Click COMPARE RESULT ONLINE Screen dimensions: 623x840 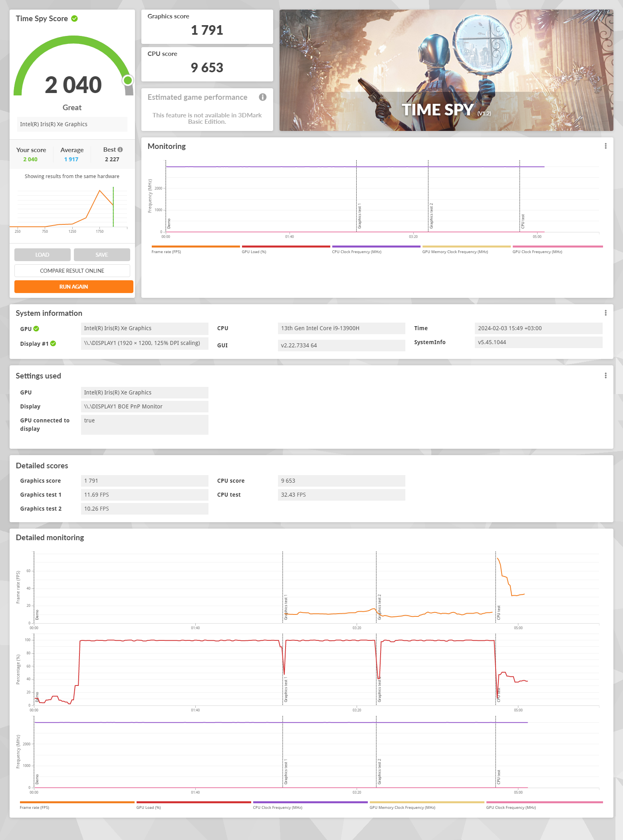72,271
